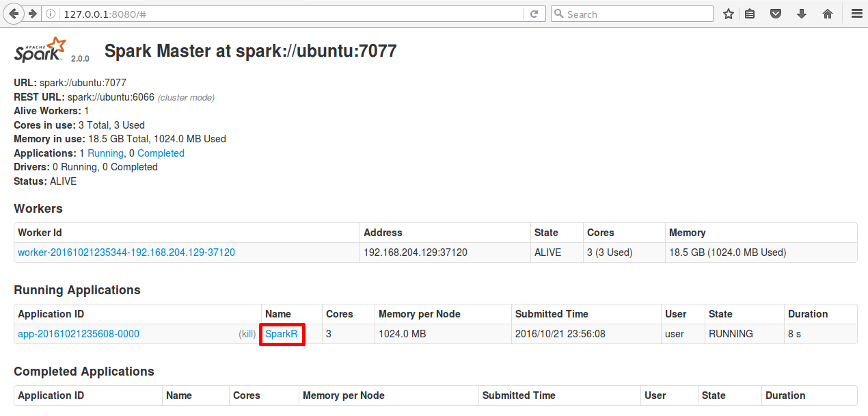Open the Completed applications link
The image size is (868, 416).
click(161, 153)
